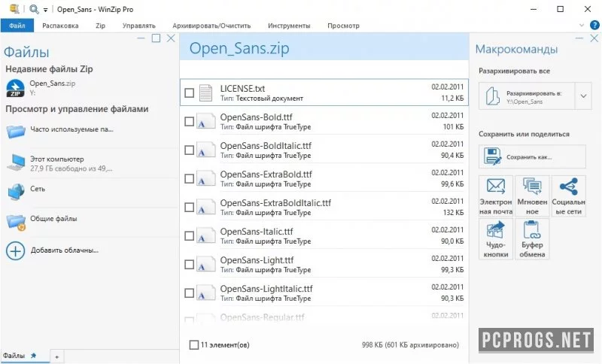Viewport: 602px width, 364px height.
Task: Open the Общие файлы shared folder icon
Action: pyautogui.click(x=16, y=222)
